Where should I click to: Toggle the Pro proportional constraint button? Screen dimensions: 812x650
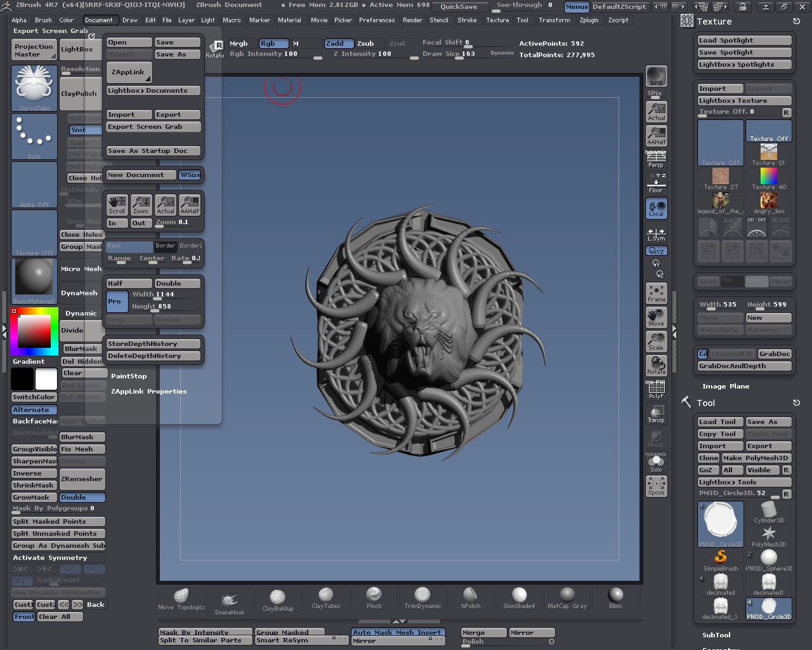pyautogui.click(x=117, y=301)
